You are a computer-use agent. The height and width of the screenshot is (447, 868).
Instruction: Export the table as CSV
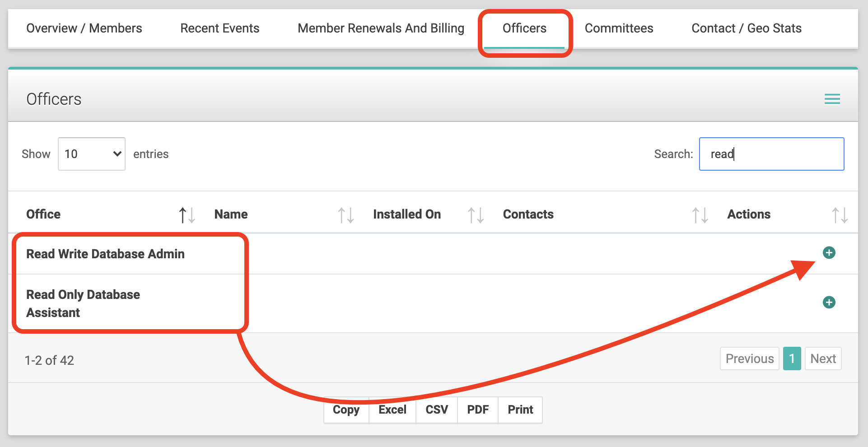[x=437, y=410]
